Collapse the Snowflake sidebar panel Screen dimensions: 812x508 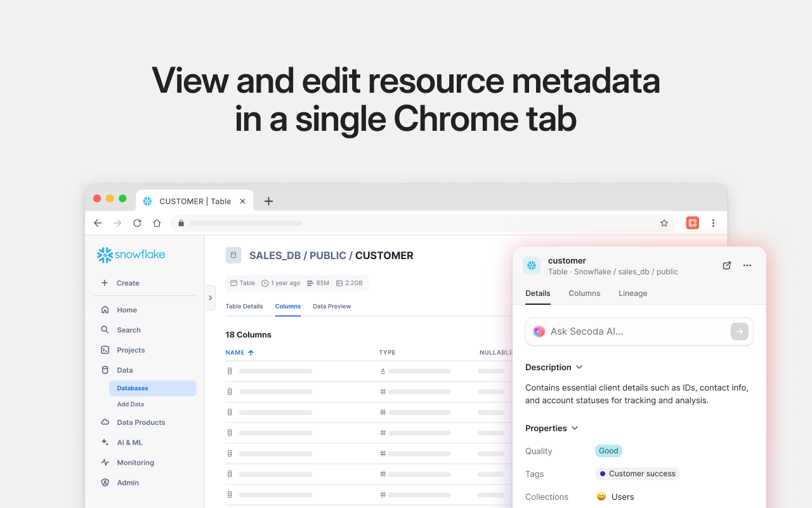[x=210, y=298]
